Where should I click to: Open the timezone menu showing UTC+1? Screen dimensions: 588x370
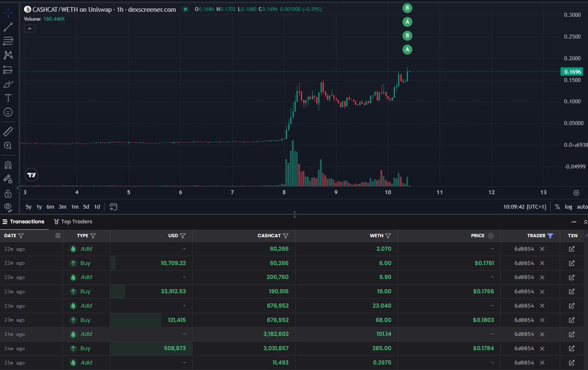coord(524,207)
